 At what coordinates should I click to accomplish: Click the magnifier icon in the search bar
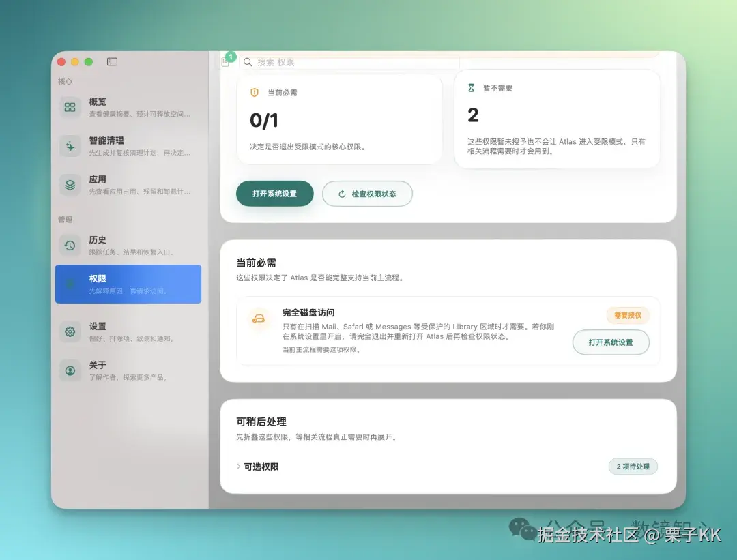pos(248,62)
